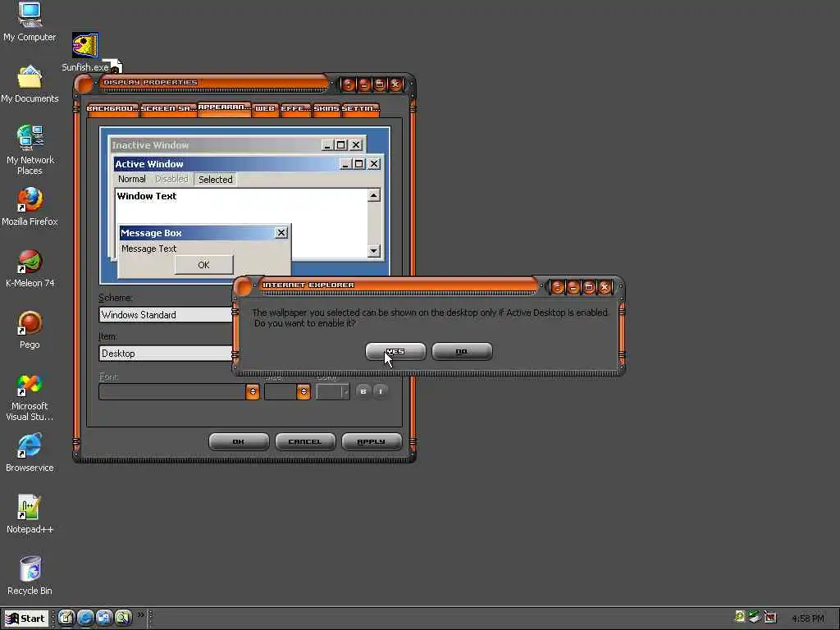Click the Active Window title bar in preview
Viewport: 840px width, 630px height.
(248, 164)
